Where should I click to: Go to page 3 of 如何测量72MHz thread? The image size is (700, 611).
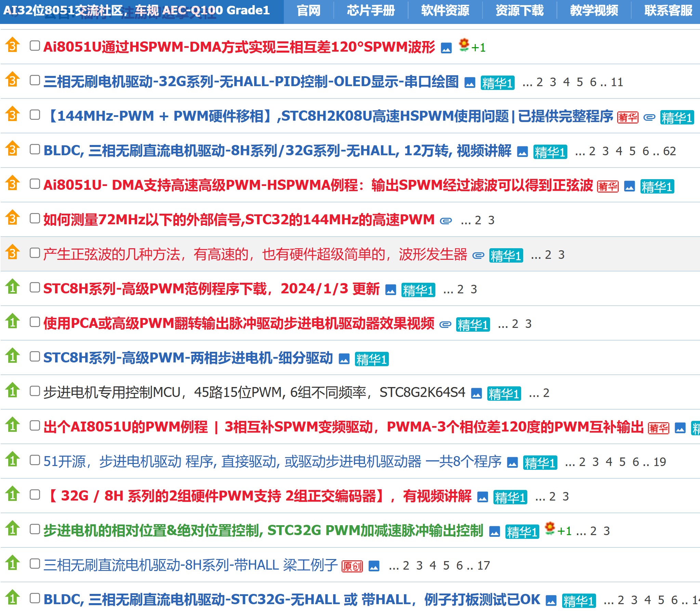click(x=491, y=221)
